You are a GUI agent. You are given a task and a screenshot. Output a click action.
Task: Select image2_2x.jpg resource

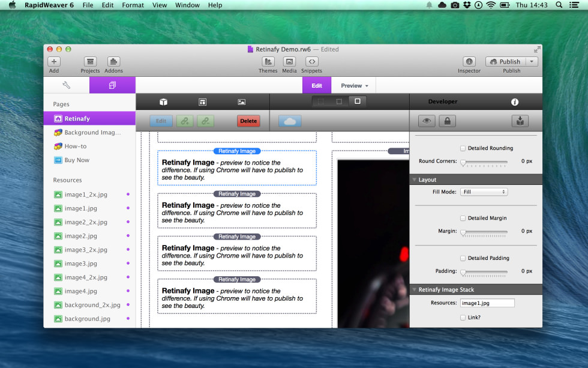tap(89, 222)
